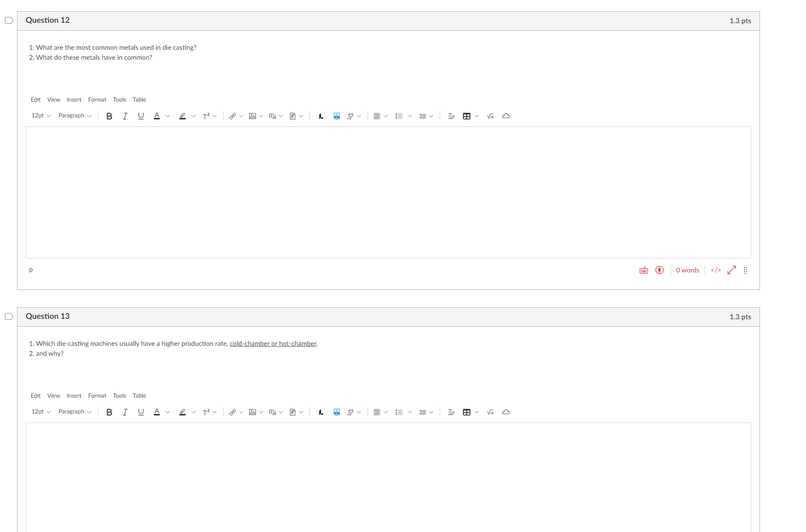
Task: Open the Paragraph style dropdown in Question 13
Action: 75,412
